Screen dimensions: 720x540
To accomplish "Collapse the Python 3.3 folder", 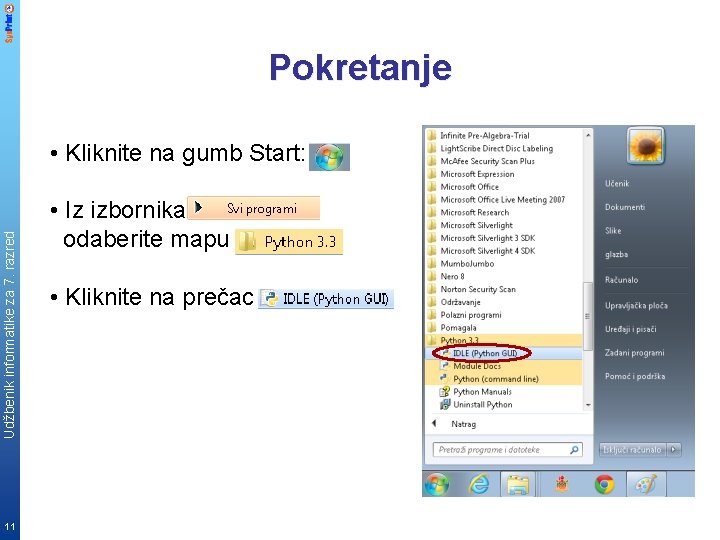I will tap(504, 340).
